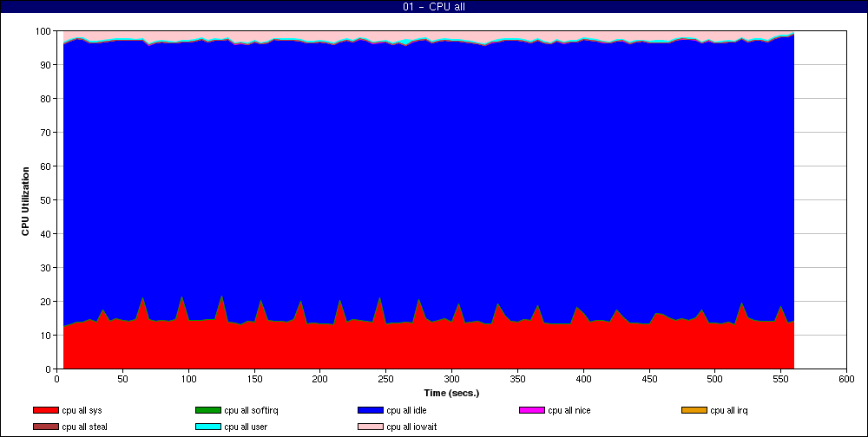Click the 350 tick on time axis
The height and width of the screenshot is (437, 868).
[517, 379]
